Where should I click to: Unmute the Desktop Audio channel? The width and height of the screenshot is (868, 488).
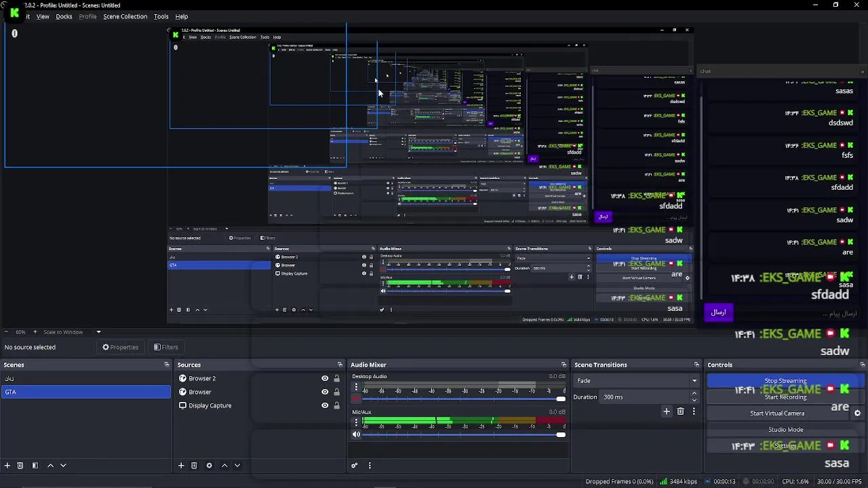coord(357,399)
